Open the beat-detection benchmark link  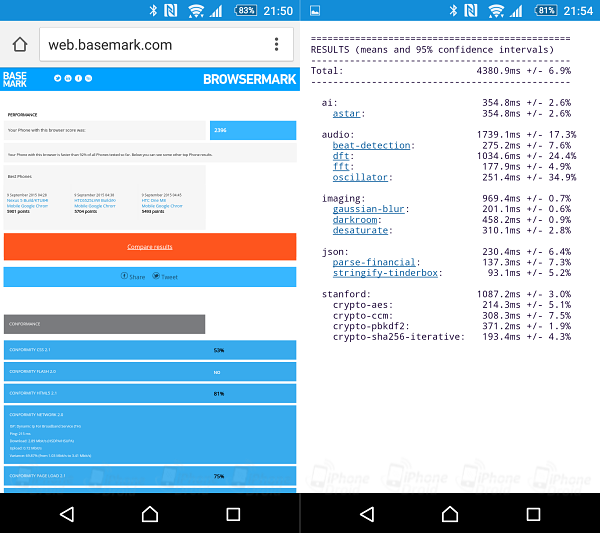tap(371, 145)
